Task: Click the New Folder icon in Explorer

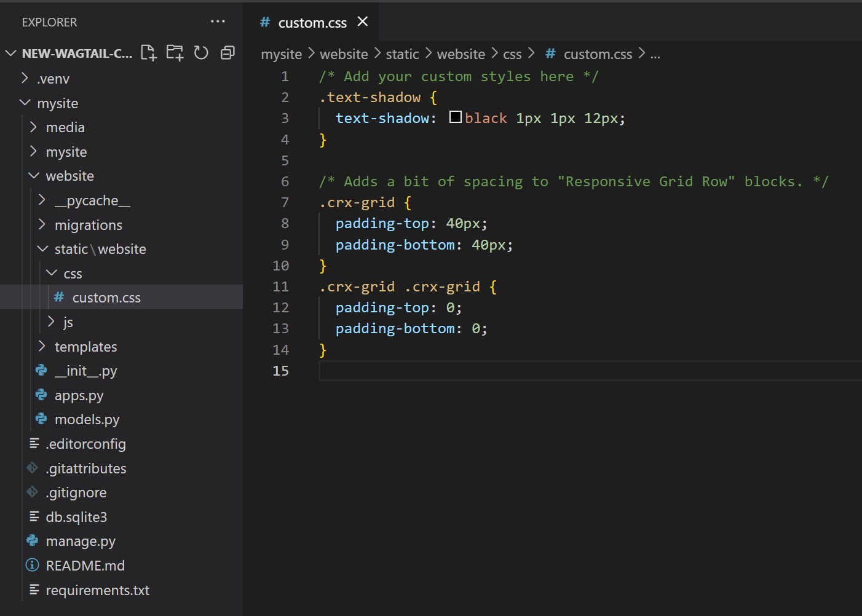Action: coord(175,53)
